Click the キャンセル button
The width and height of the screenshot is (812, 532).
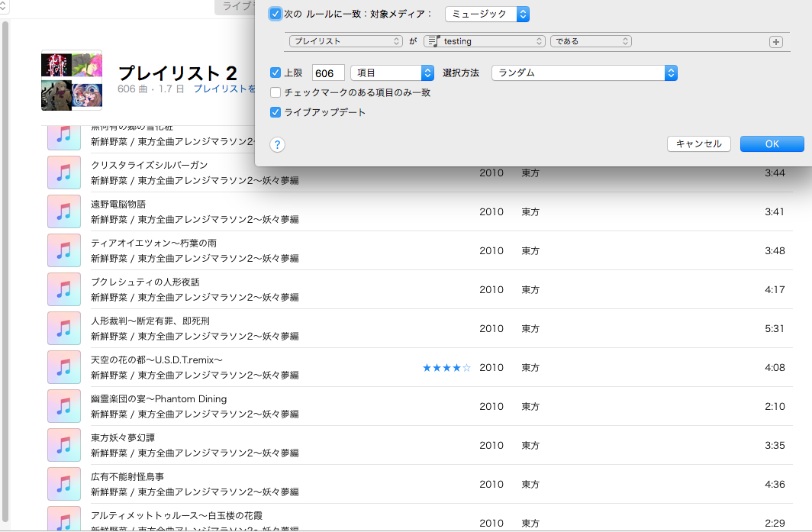click(x=698, y=143)
